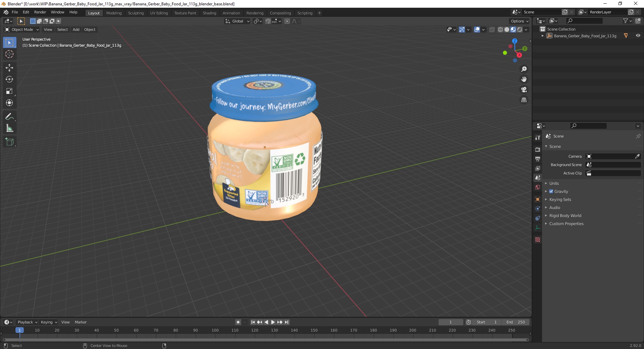The image size is (644, 349).
Task: Open the Object properties tab
Action: [x=538, y=199]
